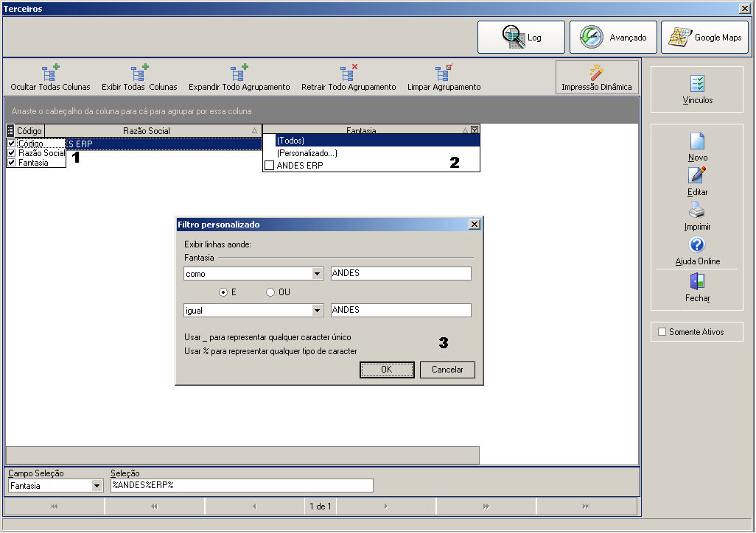756x533 pixels.
Task: Click Limpar Agrupamento icon
Action: coord(444,74)
